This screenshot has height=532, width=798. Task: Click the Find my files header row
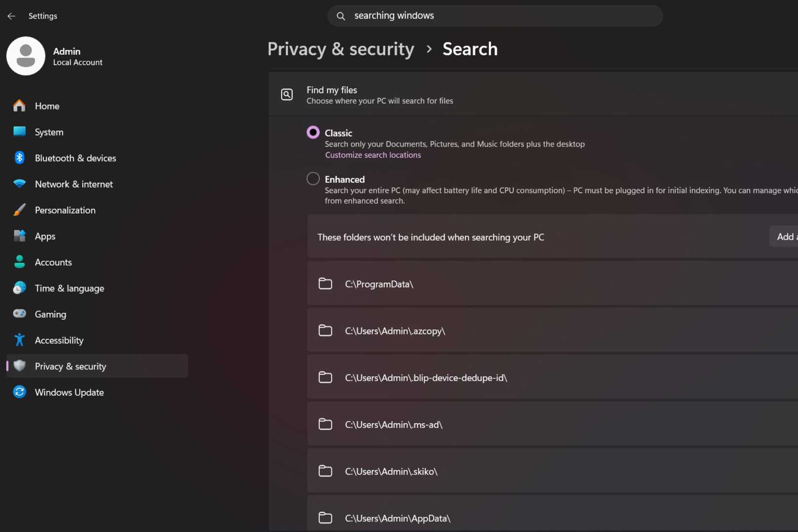tap(533, 94)
